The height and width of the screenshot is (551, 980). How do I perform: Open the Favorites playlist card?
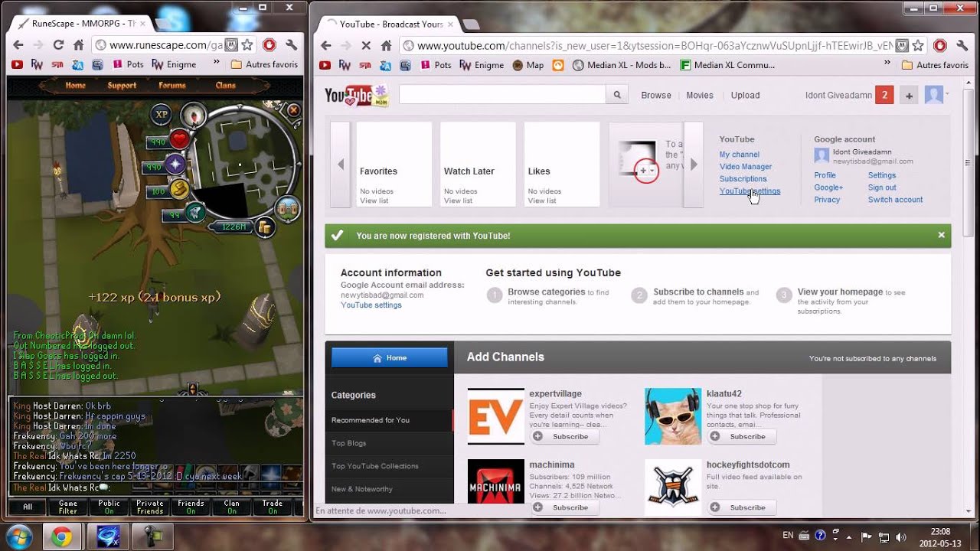394,164
